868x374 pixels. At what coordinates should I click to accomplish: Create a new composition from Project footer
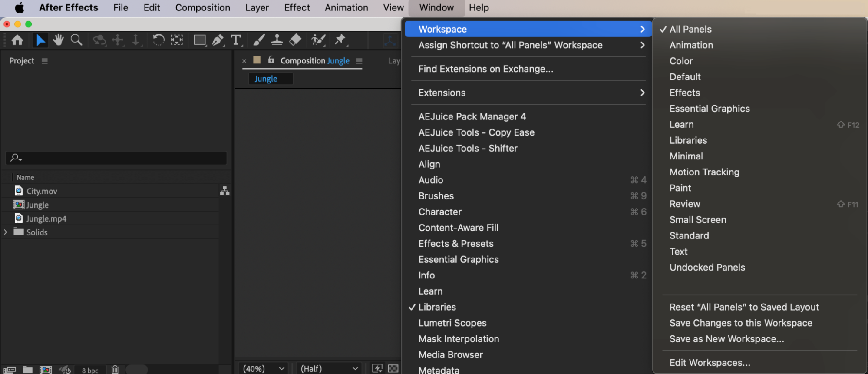(x=46, y=370)
